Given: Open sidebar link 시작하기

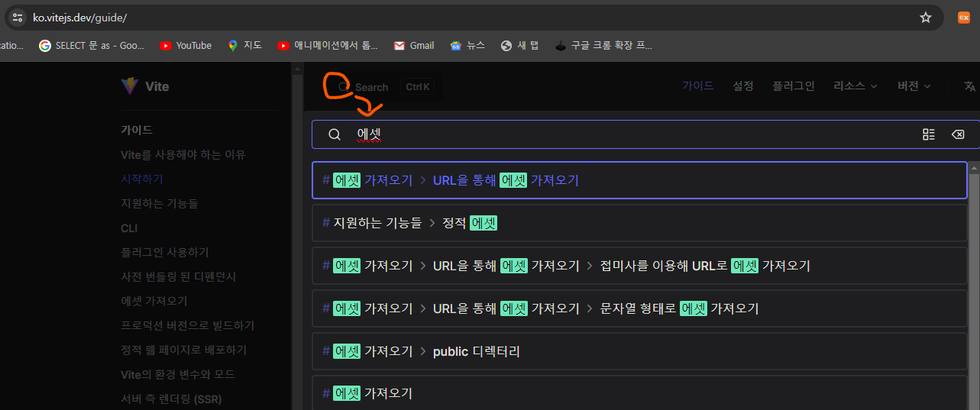Looking at the screenshot, I should pyautogui.click(x=141, y=179).
